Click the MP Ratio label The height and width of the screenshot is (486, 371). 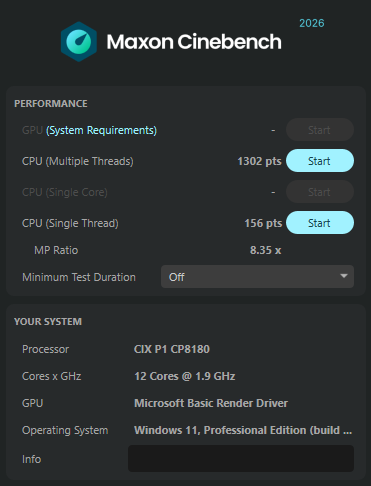tap(56, 250)
